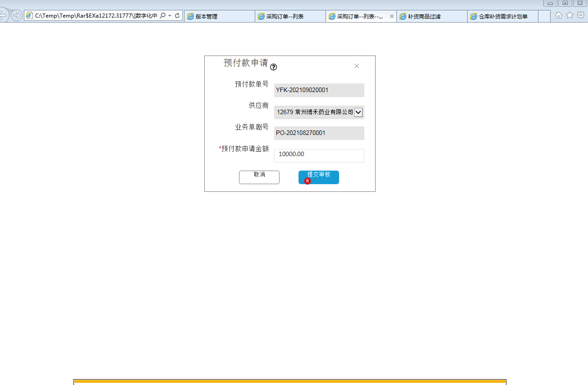Click the 预付款申请金额 label
The width and height of the screenshot is (588, 385).
coord(245,148)
